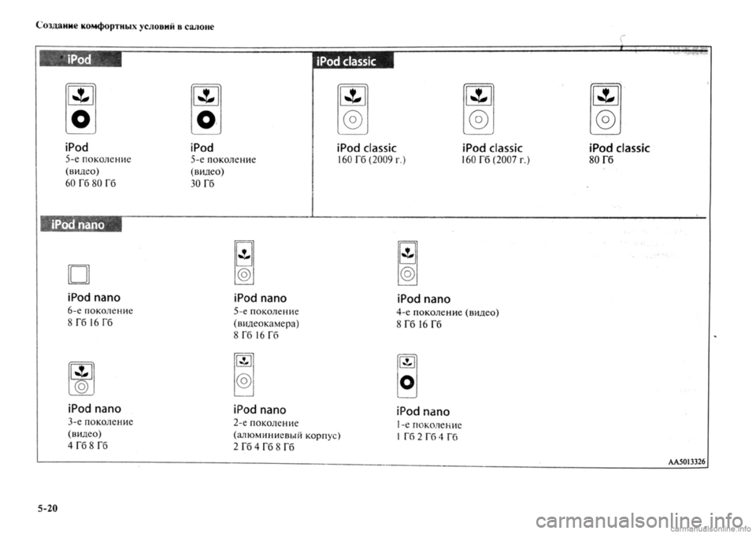Viewport: 756px width, 534px height.
Task: Click the iPod nano 2-е поколение icon
Action: (244, 375)
